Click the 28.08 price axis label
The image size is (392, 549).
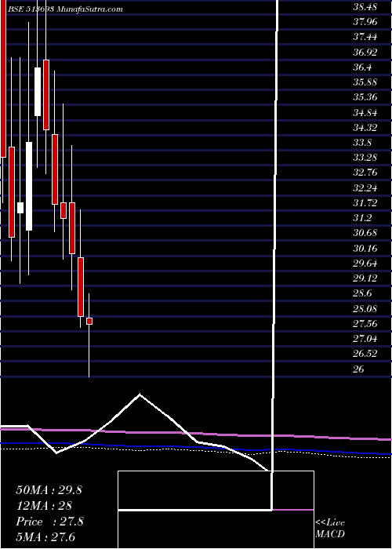tap(365, 308)
